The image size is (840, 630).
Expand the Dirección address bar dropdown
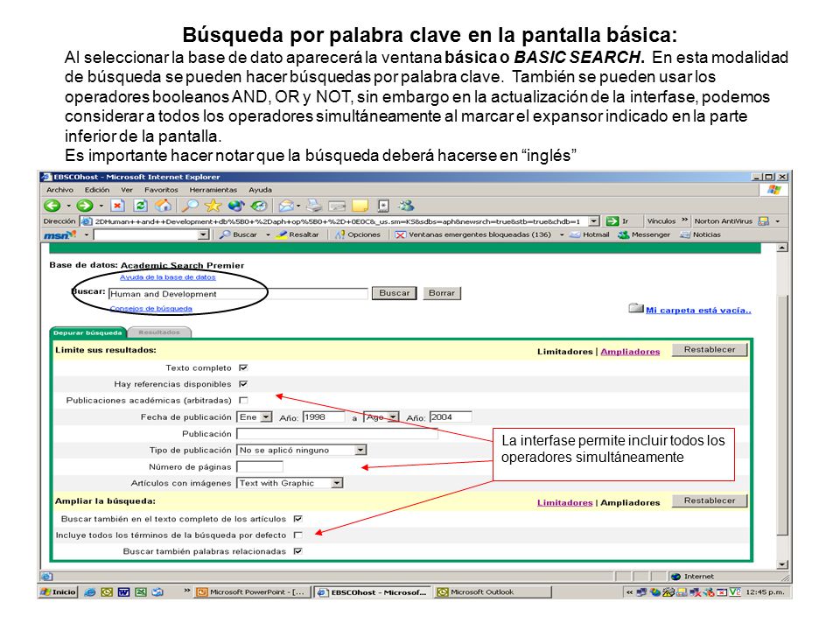point(593,220)
